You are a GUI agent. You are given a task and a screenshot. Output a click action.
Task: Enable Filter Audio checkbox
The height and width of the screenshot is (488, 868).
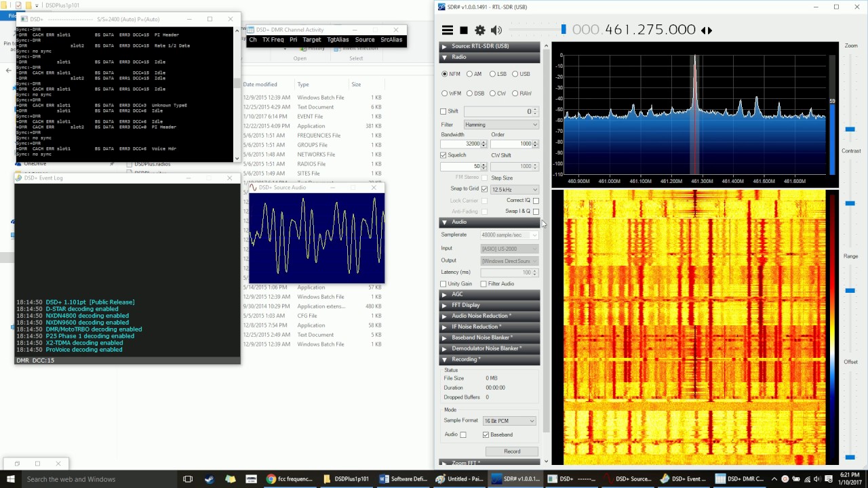484,284
